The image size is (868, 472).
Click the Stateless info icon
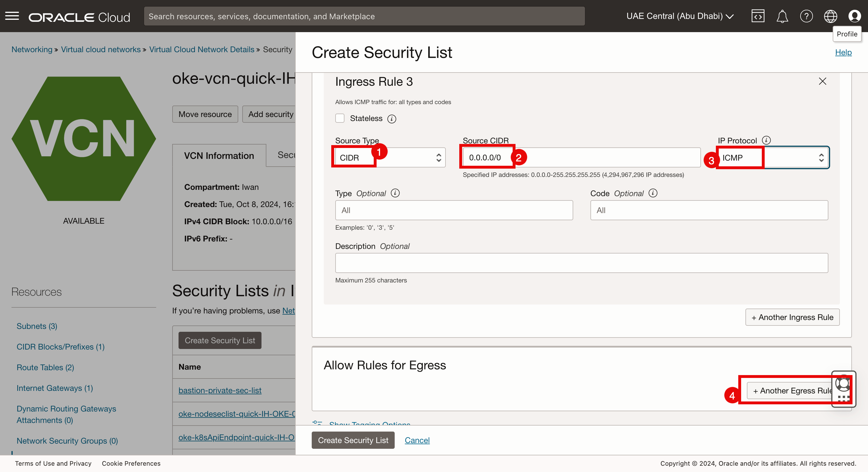pos(392,118)
